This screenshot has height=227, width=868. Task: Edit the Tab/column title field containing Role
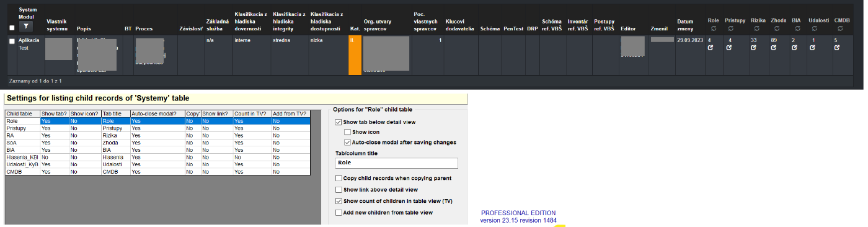point(396,163)
